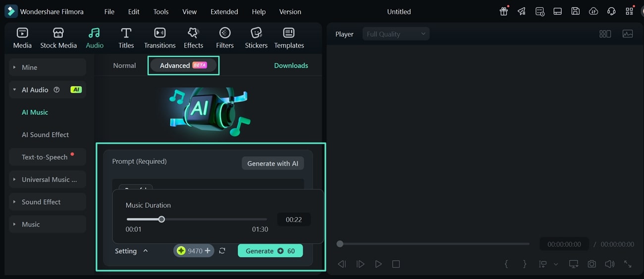Open the Tools menu
The height and width of the screenshot is (279, 644).
pyautogui.click(x=161, y=11)
